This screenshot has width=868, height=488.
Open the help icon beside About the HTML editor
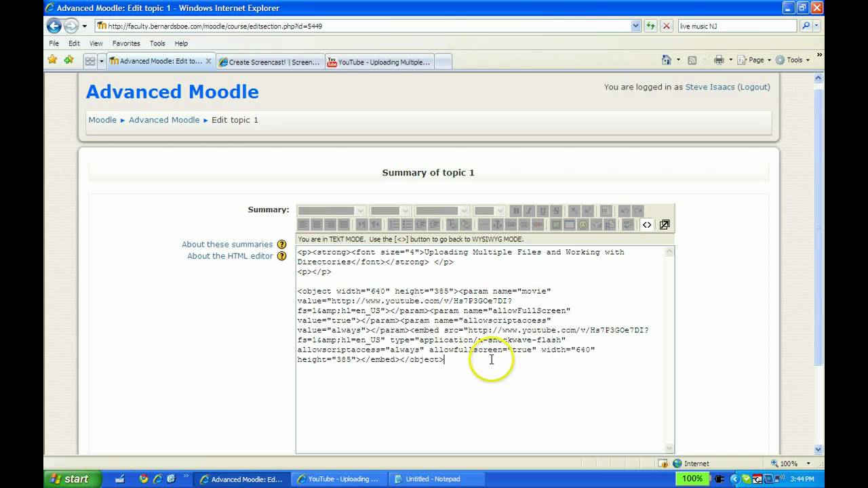pos(281,256)
